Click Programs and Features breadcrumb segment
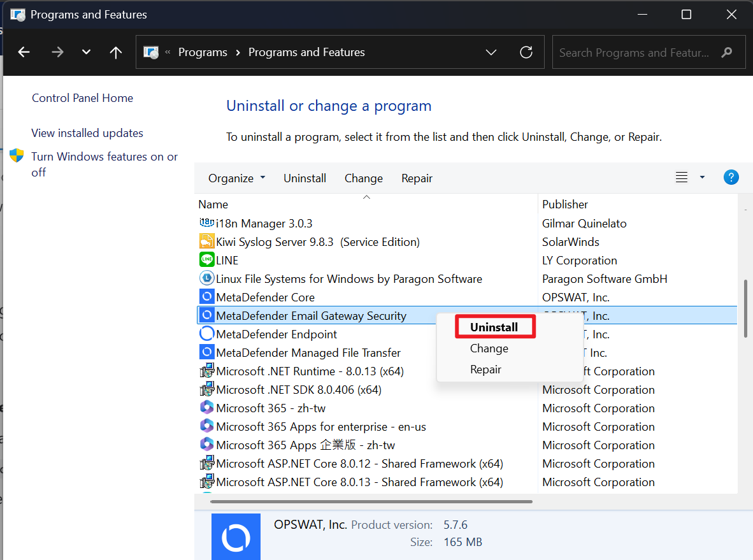This screenshot has height=560, width=753. (x=306, y=52)
